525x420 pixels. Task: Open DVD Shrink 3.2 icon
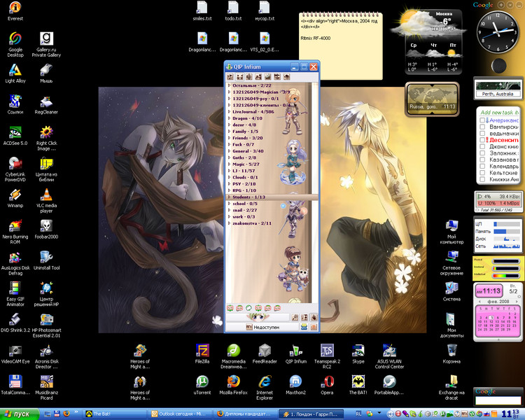[x=15, y=322]
